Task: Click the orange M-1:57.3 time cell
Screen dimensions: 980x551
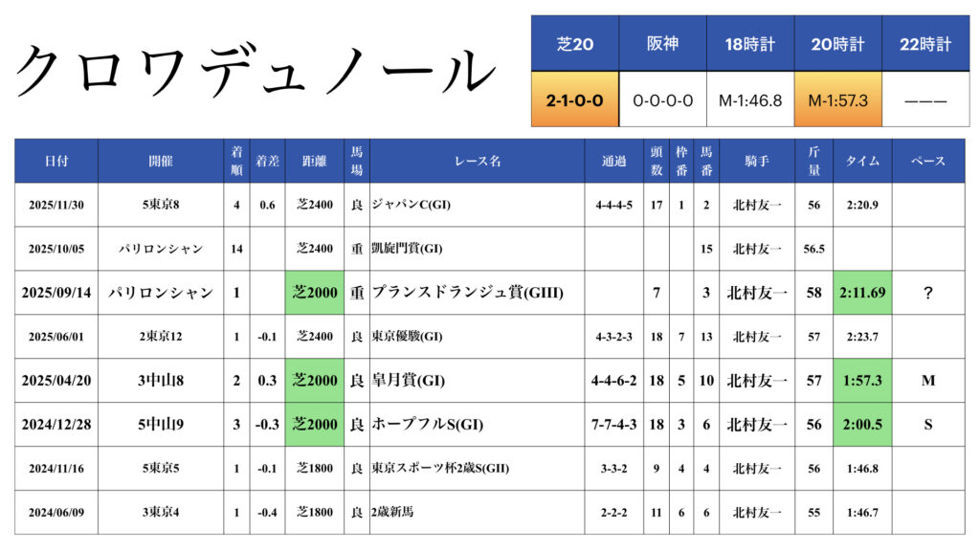Action: pyautogui.click(x=837, y=99)
